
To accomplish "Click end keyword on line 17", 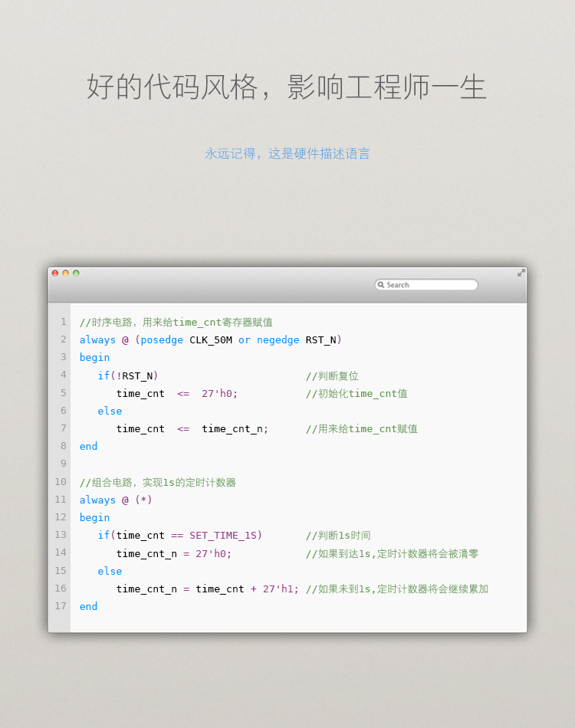I will tap(88, 606).
